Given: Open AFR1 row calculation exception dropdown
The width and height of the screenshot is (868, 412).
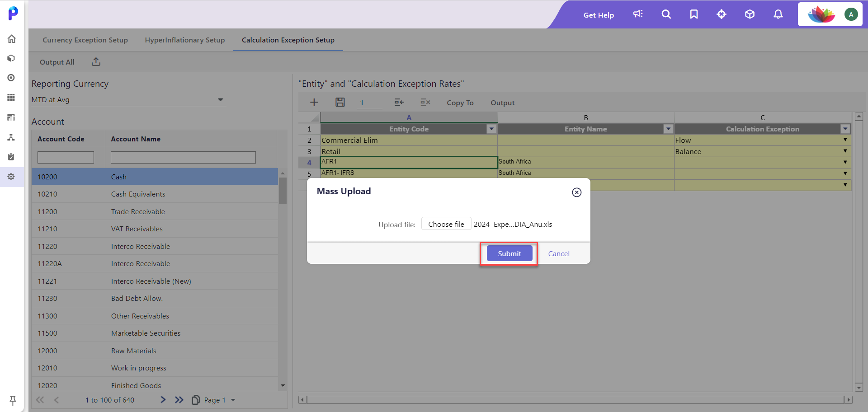Looking at the screenshot, I should (845, 162).
